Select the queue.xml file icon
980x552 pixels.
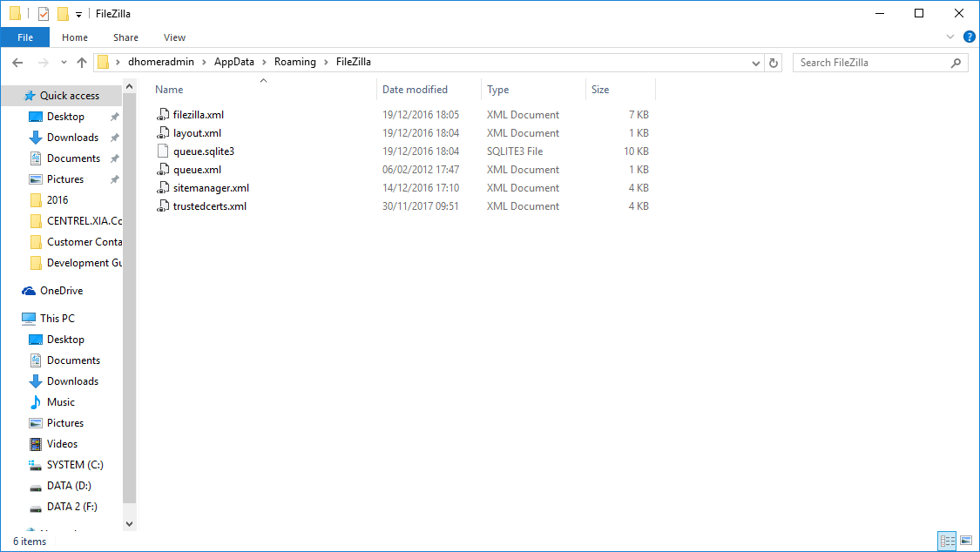pos(163,169)
